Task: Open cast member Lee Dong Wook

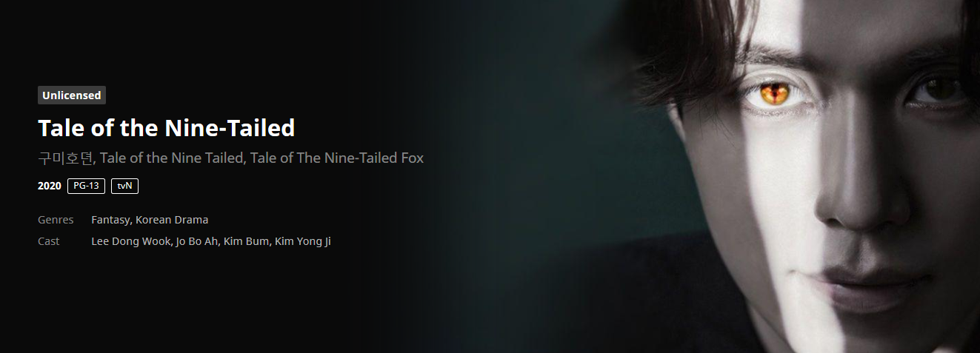Action: tap(131, 241)
